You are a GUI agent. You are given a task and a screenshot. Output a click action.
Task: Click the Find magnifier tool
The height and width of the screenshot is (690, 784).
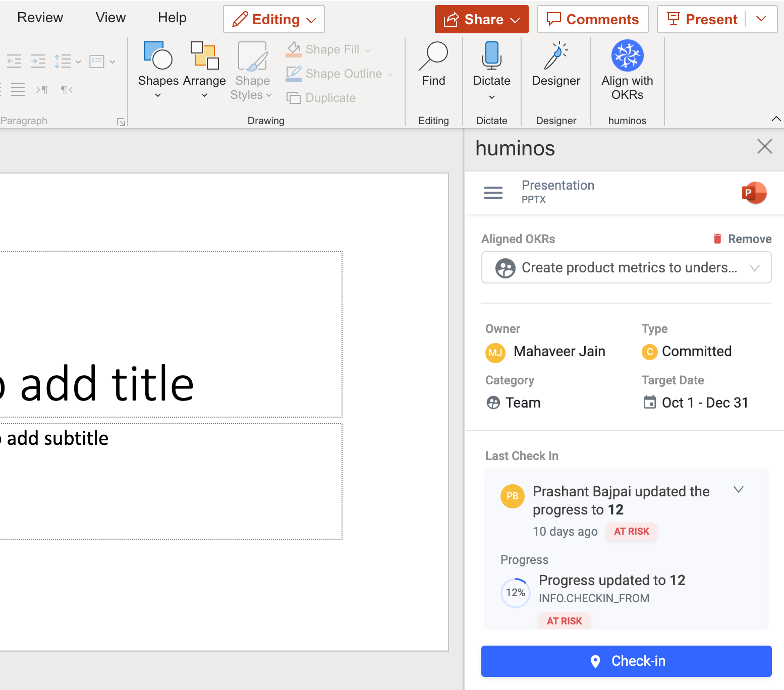pos(433,65)
